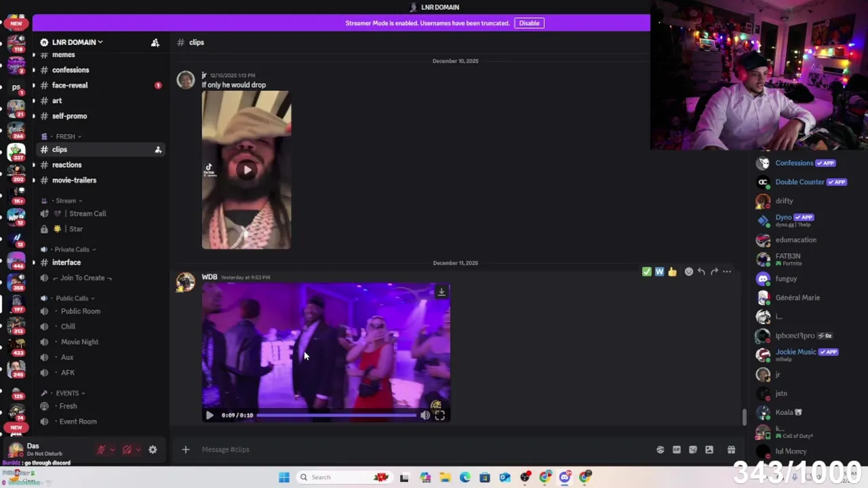
Task: Add the W letter reaction to WDB's message
Action: (x=659, y=272)
